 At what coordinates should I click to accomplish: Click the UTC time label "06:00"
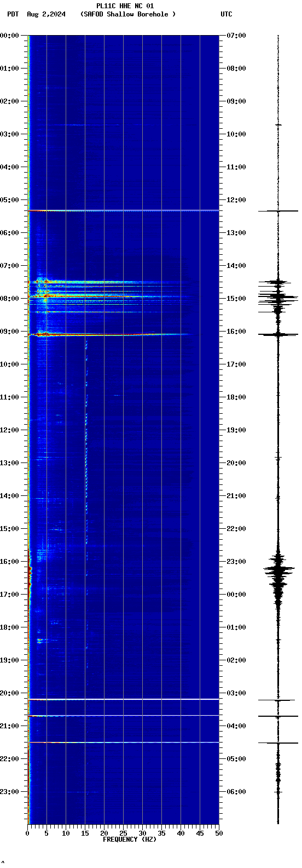236,792
